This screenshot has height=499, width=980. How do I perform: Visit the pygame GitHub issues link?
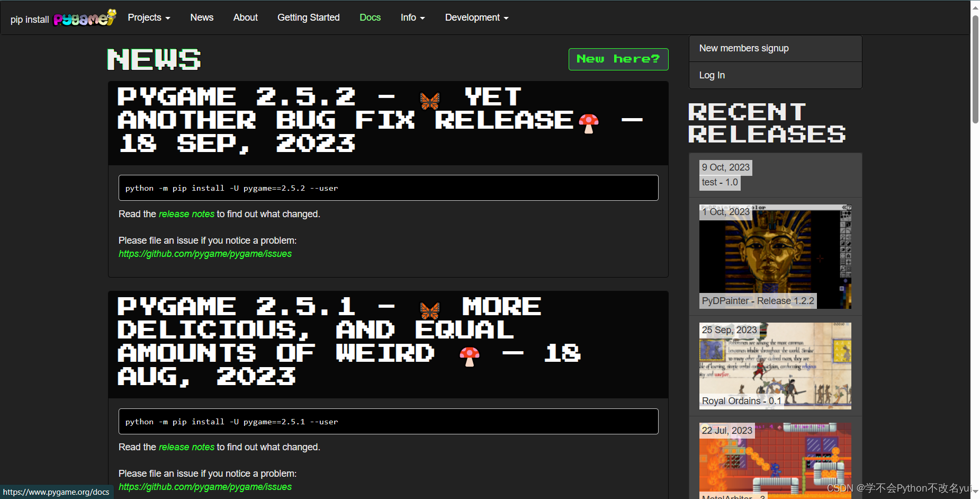[205, 254]
